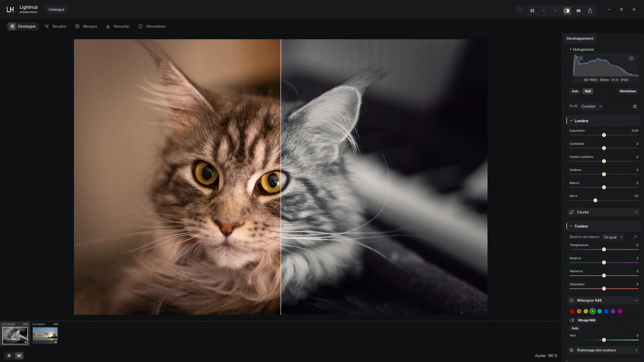The width and height of the screenshot is (644, 362).
Task: Toggle shadow clipping indicator on histogram
Action: point(581,58)
